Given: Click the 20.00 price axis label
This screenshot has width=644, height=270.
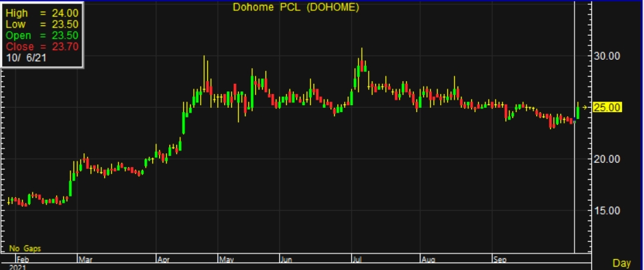Looking at the screenshot, I should pos(607,159).
